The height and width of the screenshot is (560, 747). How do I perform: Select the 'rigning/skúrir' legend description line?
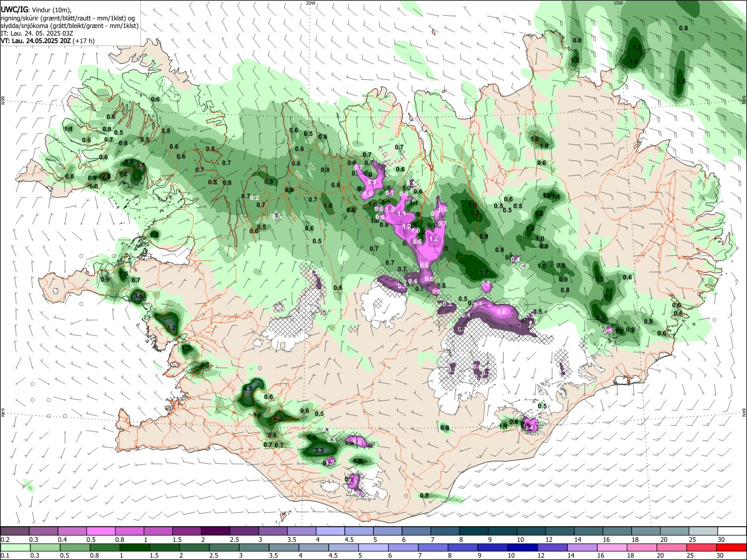69,17
